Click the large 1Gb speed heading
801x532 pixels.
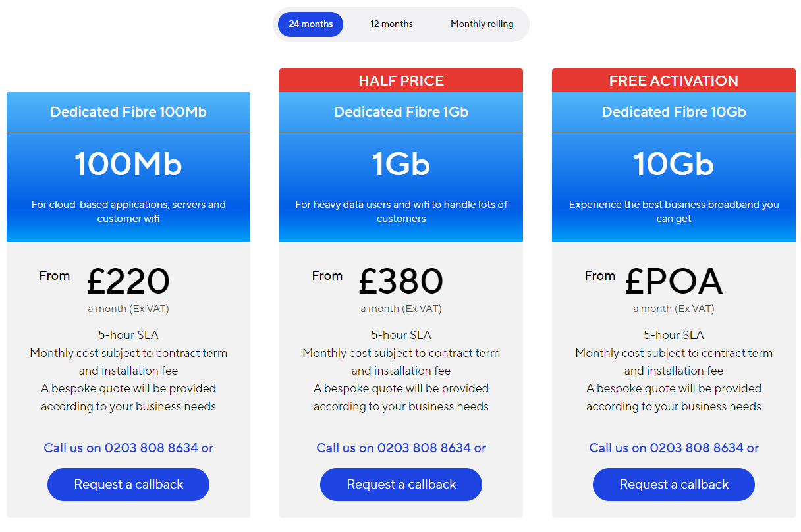pos(401,164)
